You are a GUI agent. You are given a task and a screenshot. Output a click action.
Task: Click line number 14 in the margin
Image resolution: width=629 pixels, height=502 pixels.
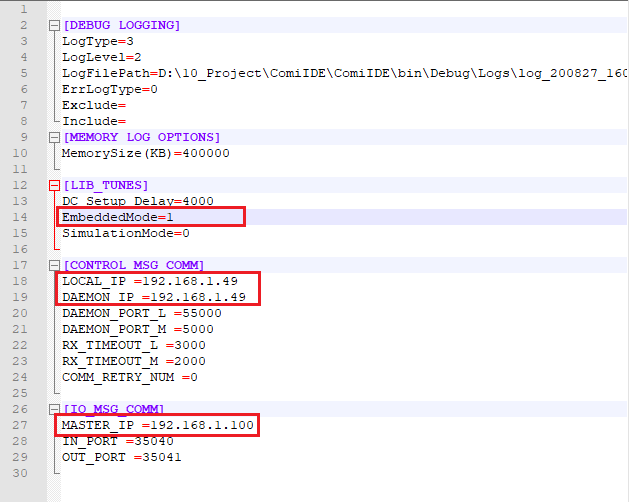point(22,217)
